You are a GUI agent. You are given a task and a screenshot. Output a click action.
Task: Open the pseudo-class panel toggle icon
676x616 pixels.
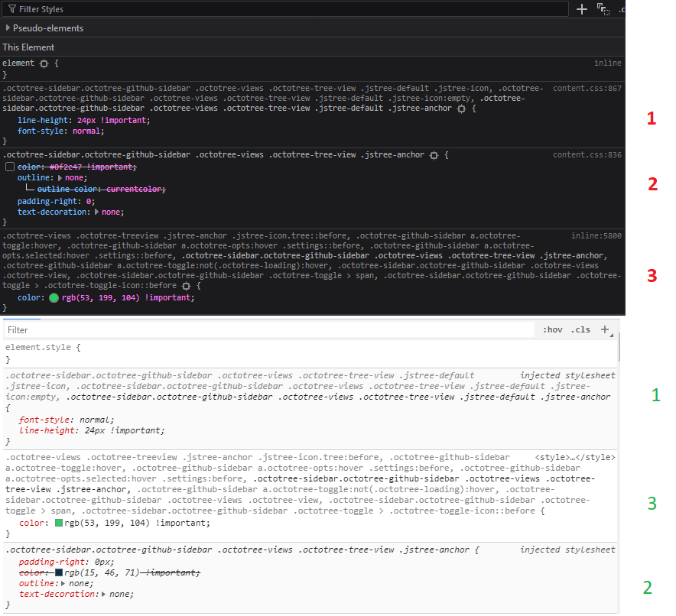603,9
